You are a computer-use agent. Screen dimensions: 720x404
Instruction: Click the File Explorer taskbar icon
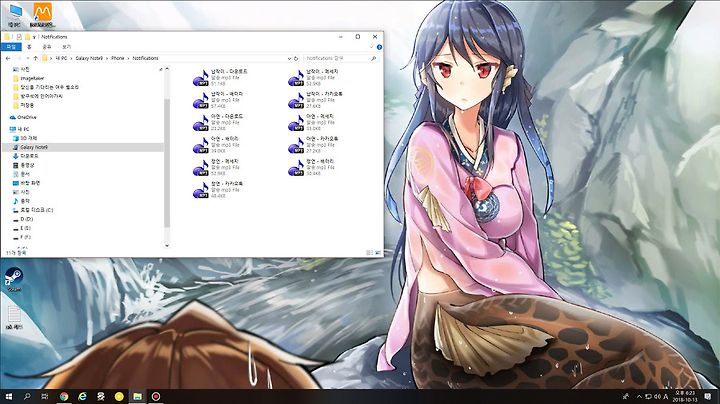tap(137, 396)
